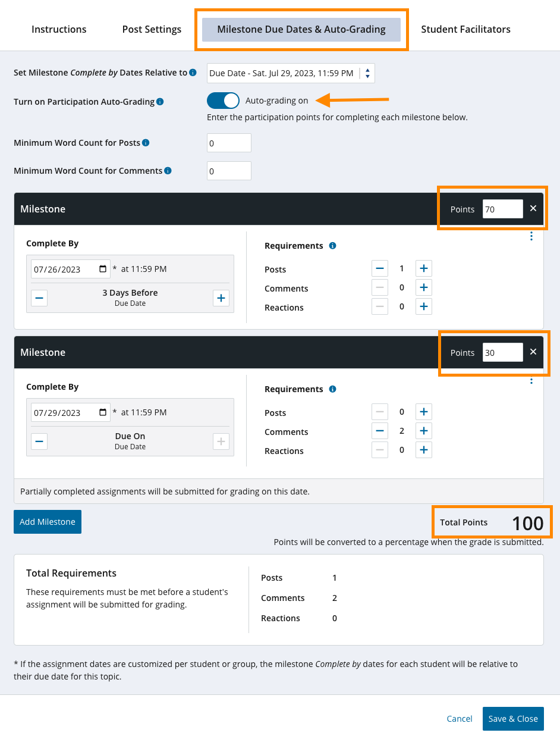Increase days before due date for first milestone
Screen dimensions: 560x739
[x=221, y=298]
